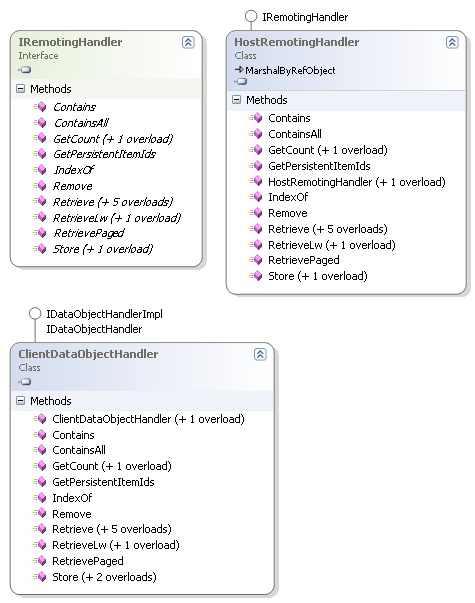Click the small tag icon under ClientDataObjectHandler Class
Viewport: 475px width, 603px height.
[25, 381]
